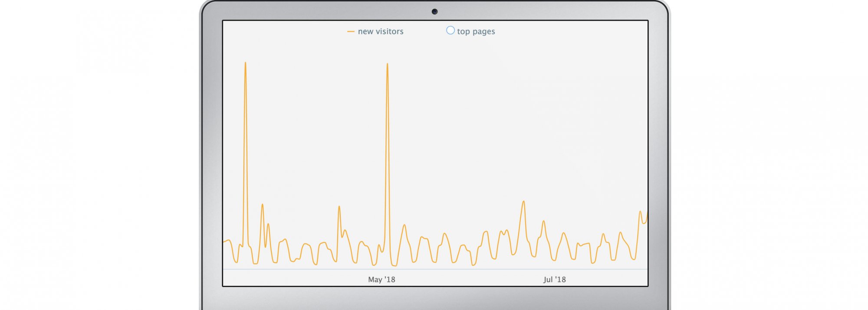Toggle the top pages series legend label

click(476, 32)
